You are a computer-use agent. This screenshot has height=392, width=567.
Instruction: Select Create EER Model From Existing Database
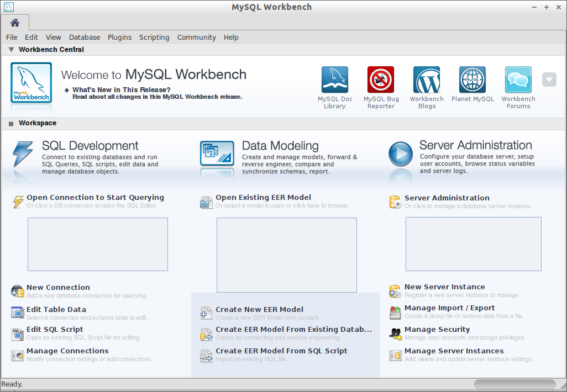point(293,329)
